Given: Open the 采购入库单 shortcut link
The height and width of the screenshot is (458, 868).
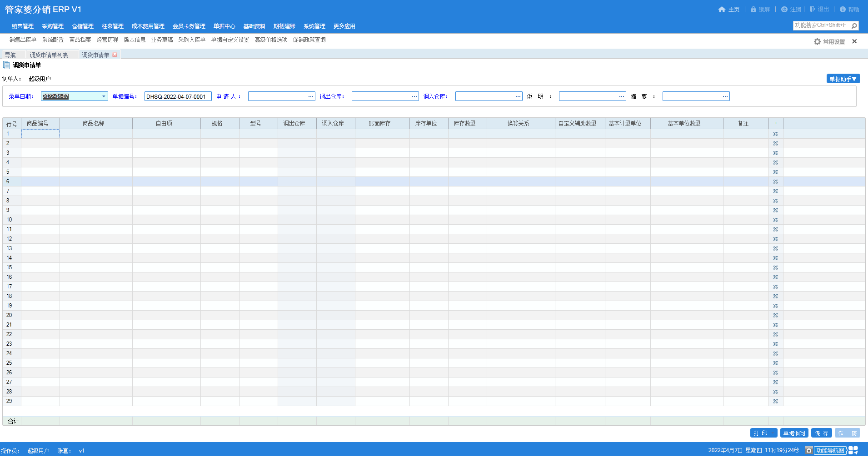Looking at the screenshot, I should pos(192,40).
